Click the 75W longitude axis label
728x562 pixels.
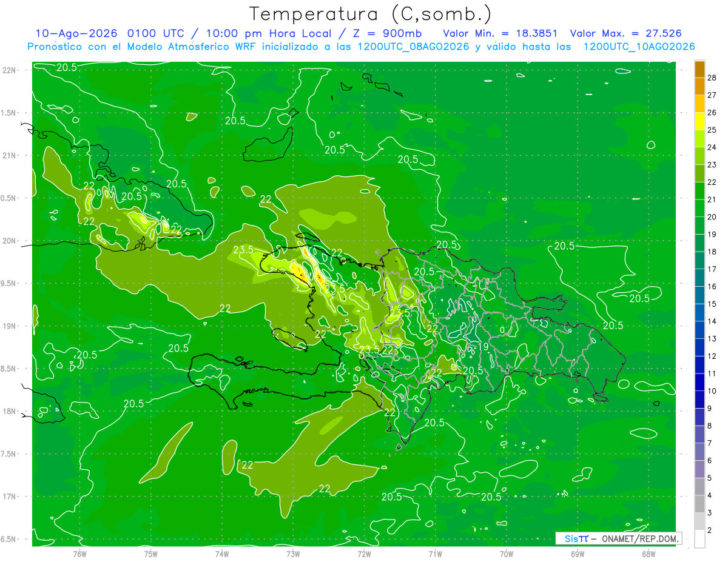(x=150, y=554)
